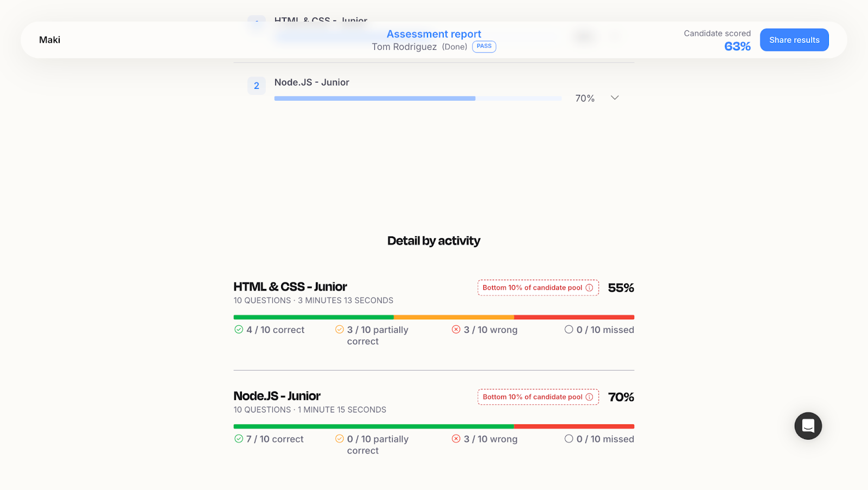
Task: Click the PASS status badge
Action: 484,47
